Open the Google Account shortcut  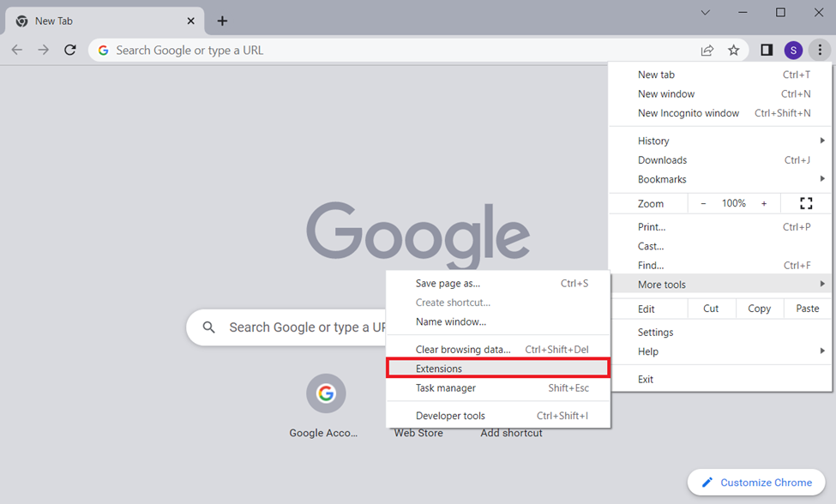click(325, 394)
